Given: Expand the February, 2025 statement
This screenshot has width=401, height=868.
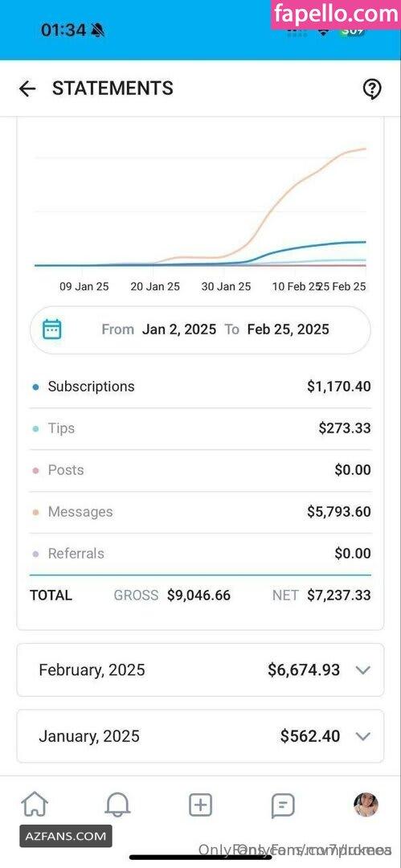Looking at the screenshot, I should coord(201,669).
